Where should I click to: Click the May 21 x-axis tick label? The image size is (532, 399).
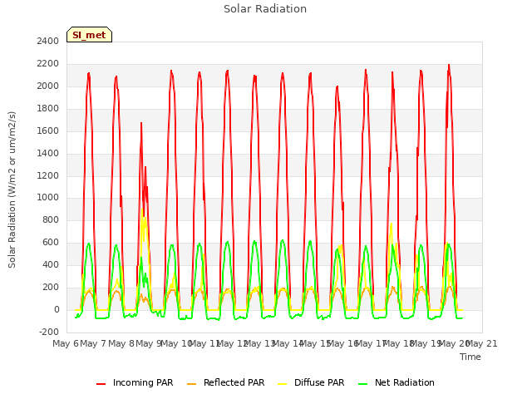coord(482,344)
